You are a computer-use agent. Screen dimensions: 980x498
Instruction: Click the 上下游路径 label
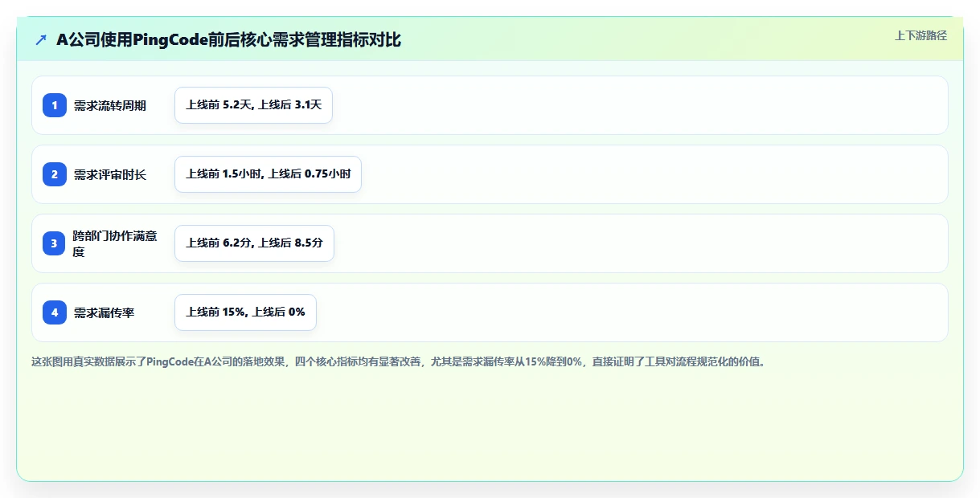[921, 35]
